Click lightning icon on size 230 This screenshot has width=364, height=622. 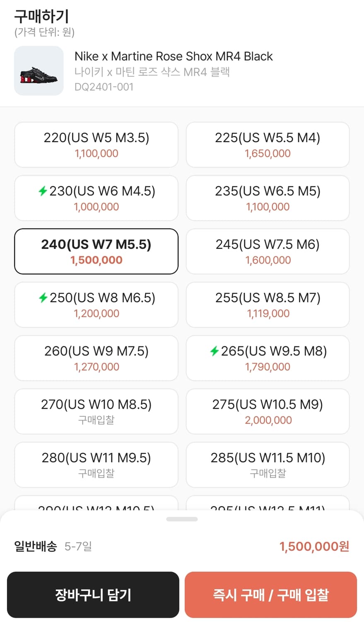point(43,191)
